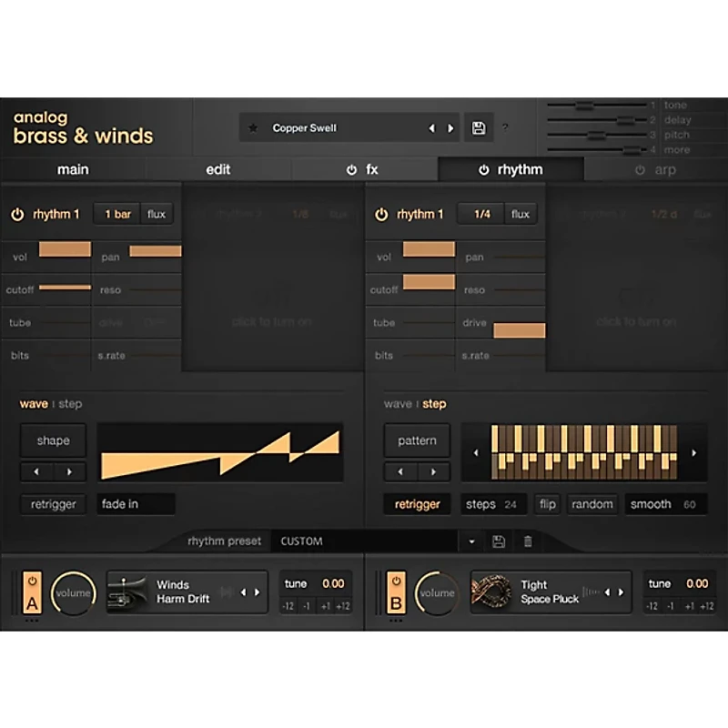Select the edit tab
This screenshot has width=728, height=728.
(217, 169)
